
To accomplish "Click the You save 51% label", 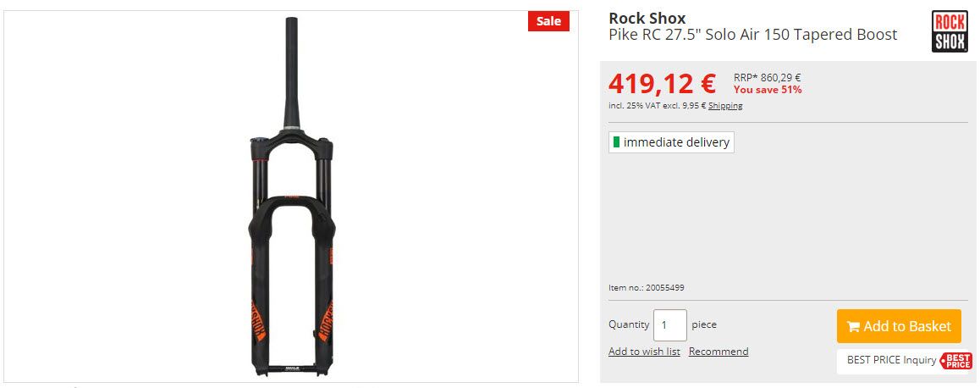I will 768,90.
